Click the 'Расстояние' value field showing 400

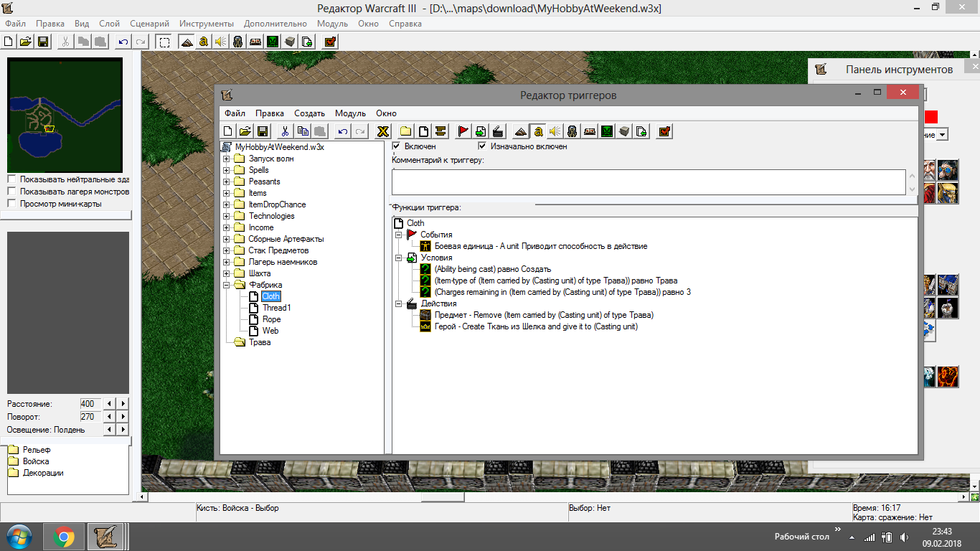90,404
